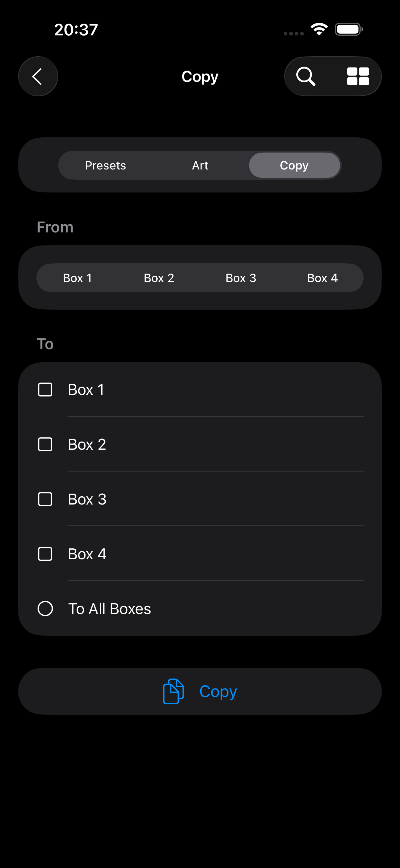
Task: Tap the Wi-Fi status icon
Action: pyautogui.click(x=319, y=29)
